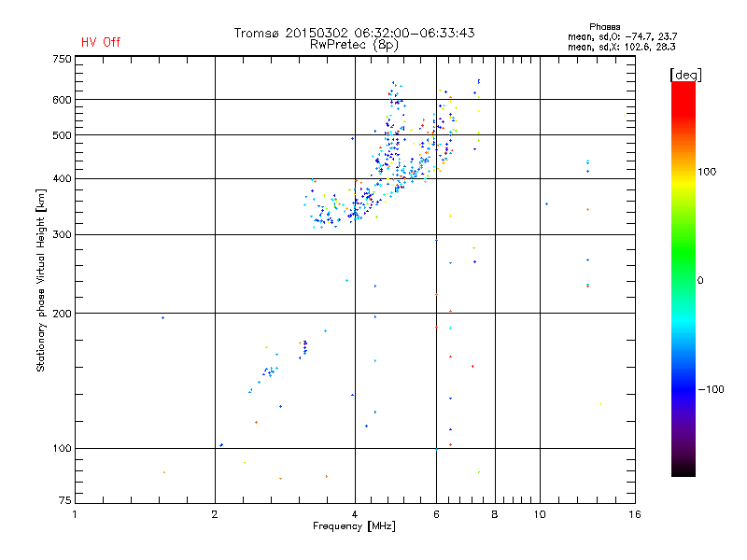
Task: Click x-axis tick label '6'
Action: [436, 514]
